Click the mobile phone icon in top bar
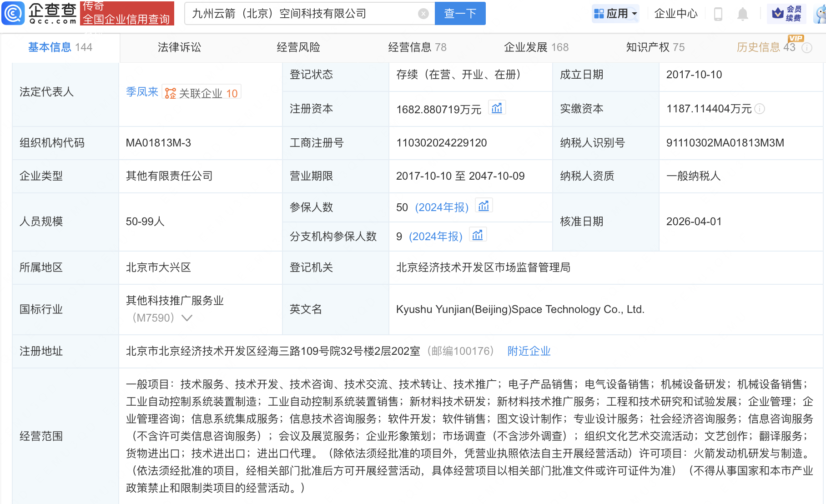The image size is (826, 504). pos(719,14)
